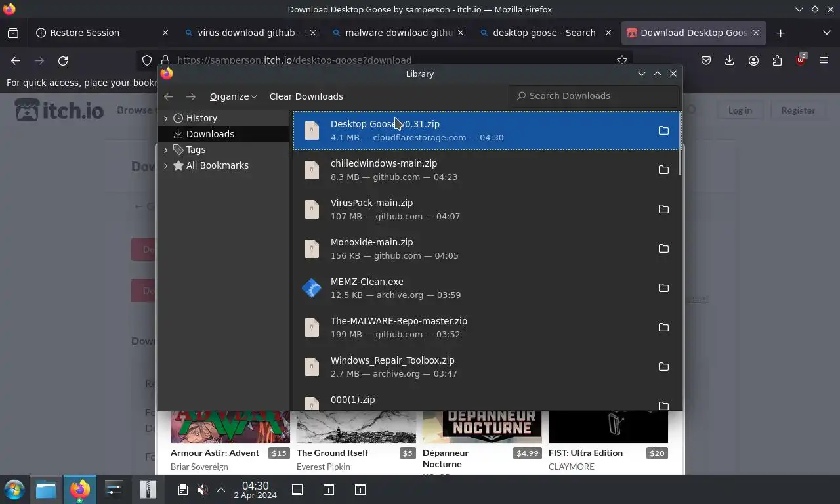The image size is (840, 504).
Task: Click the Library forward arrow
Action: pyautogui.click(x=191, y=96)
